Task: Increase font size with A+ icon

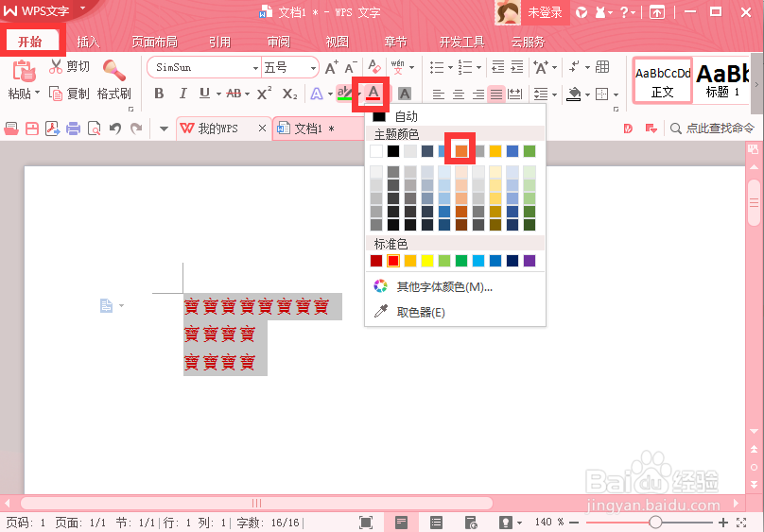Action: point(331,67)
